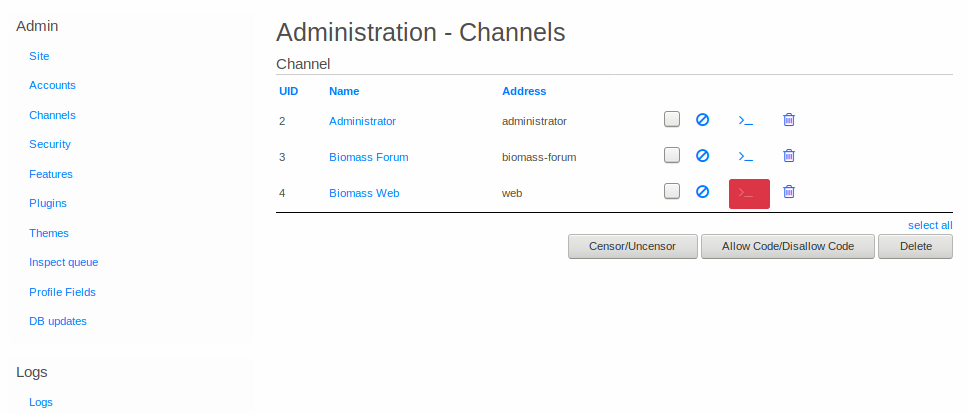This screenshot has height=413, width=968.
Task: Click censor icon for Biomass Web
Action: (702, 192)
